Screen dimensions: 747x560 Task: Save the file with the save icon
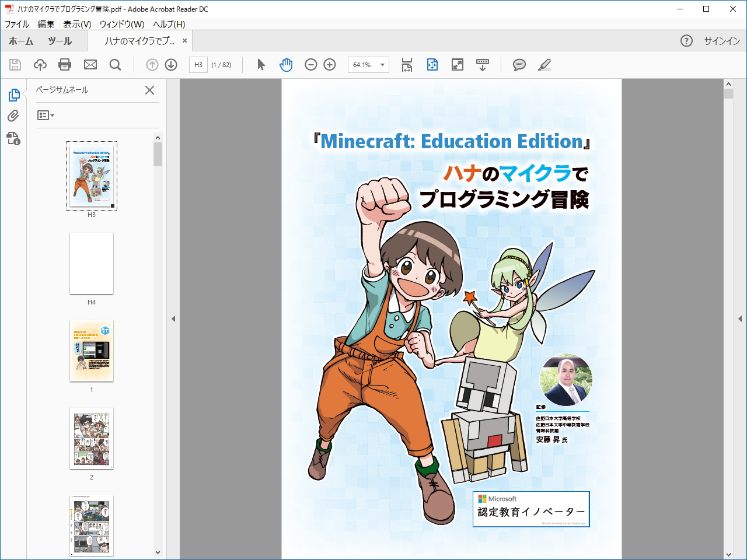[15, 65]
